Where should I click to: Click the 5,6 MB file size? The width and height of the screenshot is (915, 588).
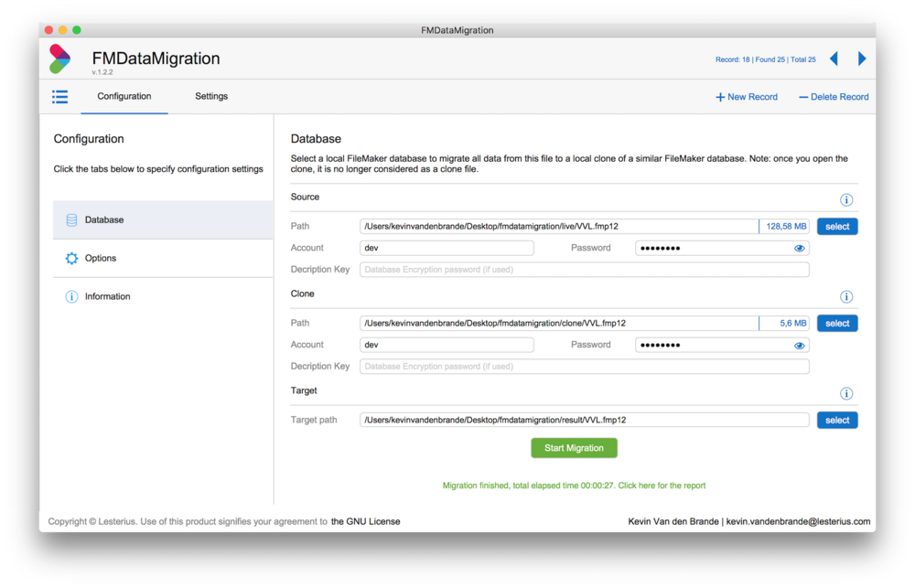click(x=793, y=323)
